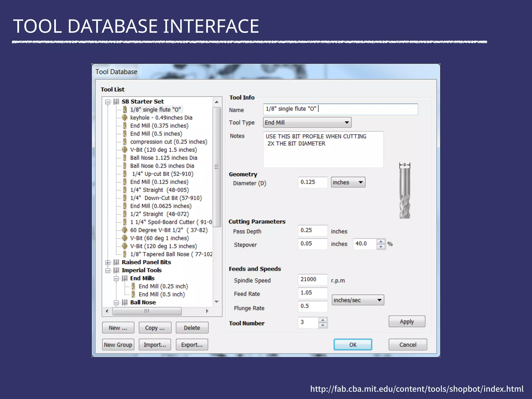Collapse the Imperial Tools group

(108, 271)
